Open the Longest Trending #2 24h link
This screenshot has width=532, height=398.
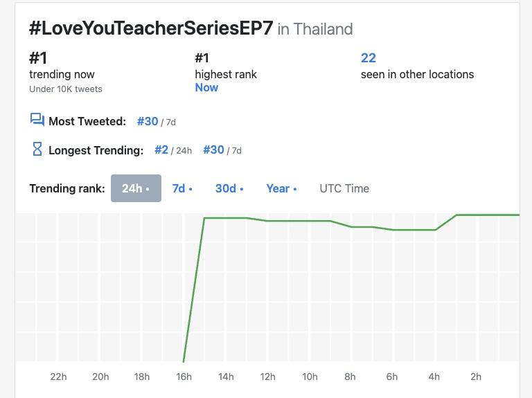[x=161, y=150]
